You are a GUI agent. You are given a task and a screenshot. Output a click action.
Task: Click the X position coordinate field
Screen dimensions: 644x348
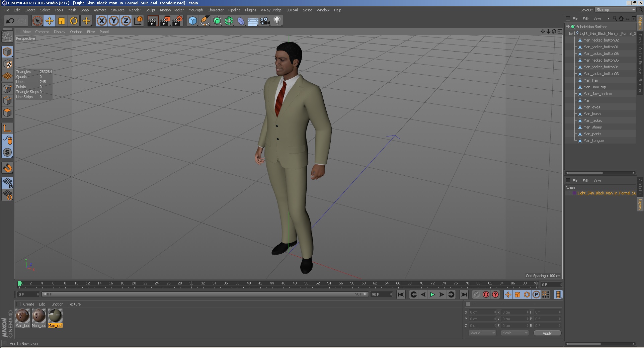[482, 312]
